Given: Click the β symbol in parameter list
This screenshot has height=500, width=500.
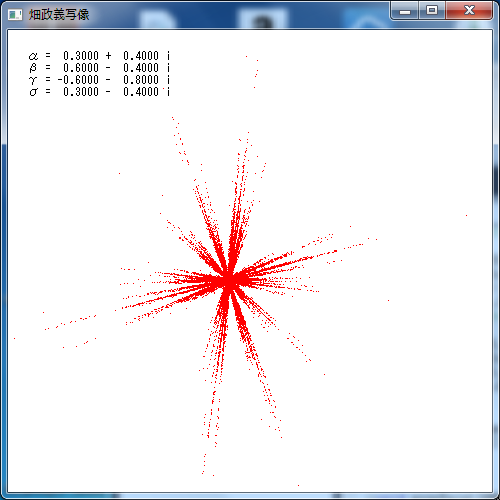Looking at the screenshot, I should (33, 68).
